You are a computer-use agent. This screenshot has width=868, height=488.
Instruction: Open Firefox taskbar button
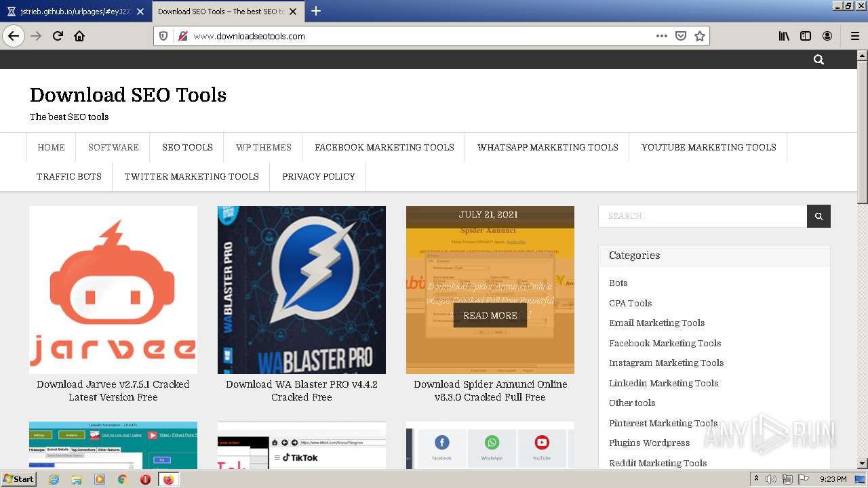point(168,479)
